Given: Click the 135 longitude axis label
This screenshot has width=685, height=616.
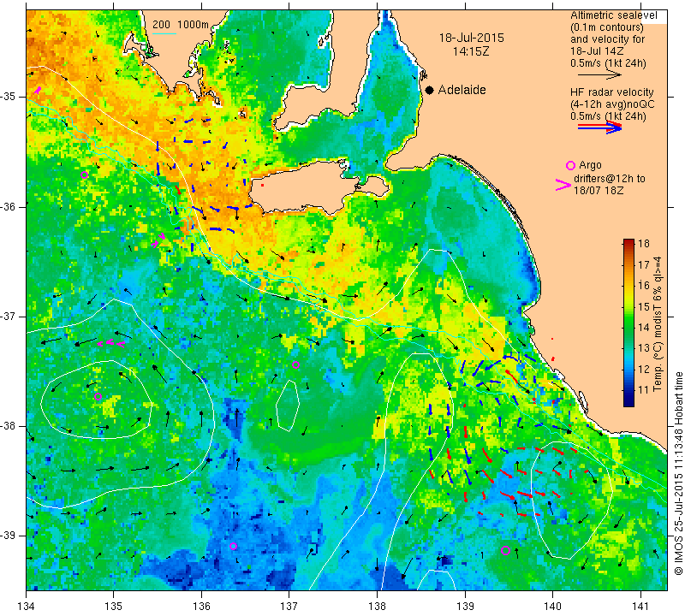Looking at the screenshot, I should pos(114,606).
